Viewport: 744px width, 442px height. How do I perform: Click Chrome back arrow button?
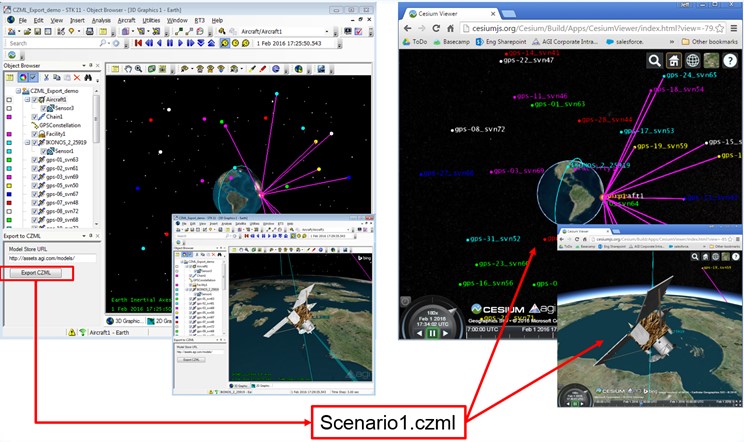coord(408,28)
